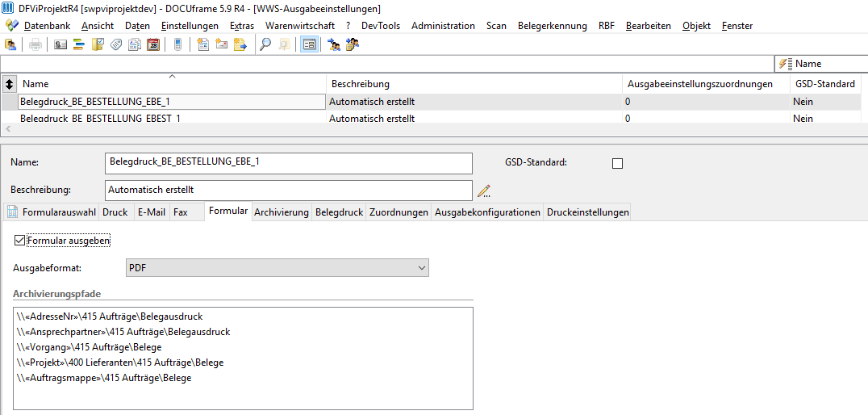Image resolution: width=868 pixels, height=415 pixels.
Task: Click the search field above the list
Action: (x=387, y=64)
